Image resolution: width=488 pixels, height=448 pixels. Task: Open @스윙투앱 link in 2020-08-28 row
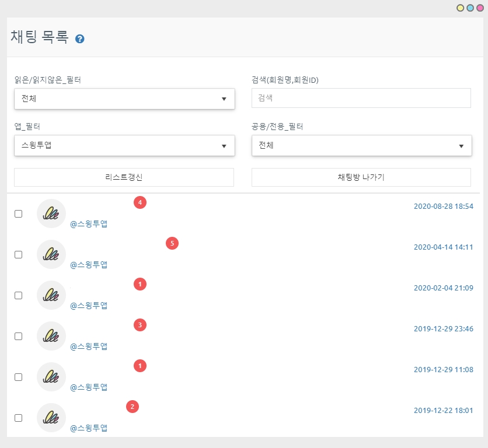[89, 223]
